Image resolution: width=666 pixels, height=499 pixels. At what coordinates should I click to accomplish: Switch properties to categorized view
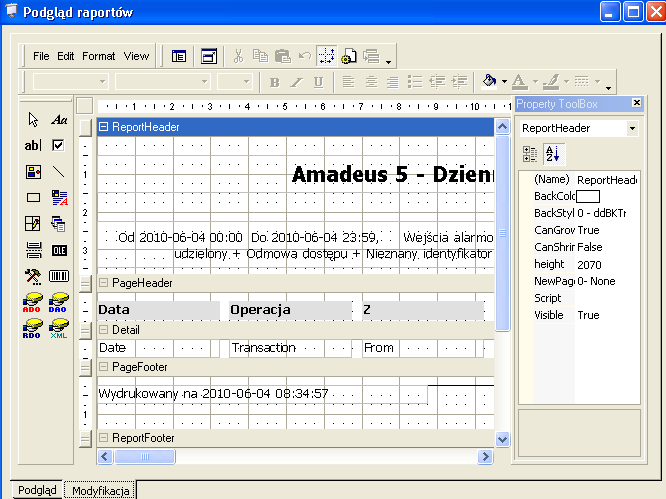[x=530, y=154]
